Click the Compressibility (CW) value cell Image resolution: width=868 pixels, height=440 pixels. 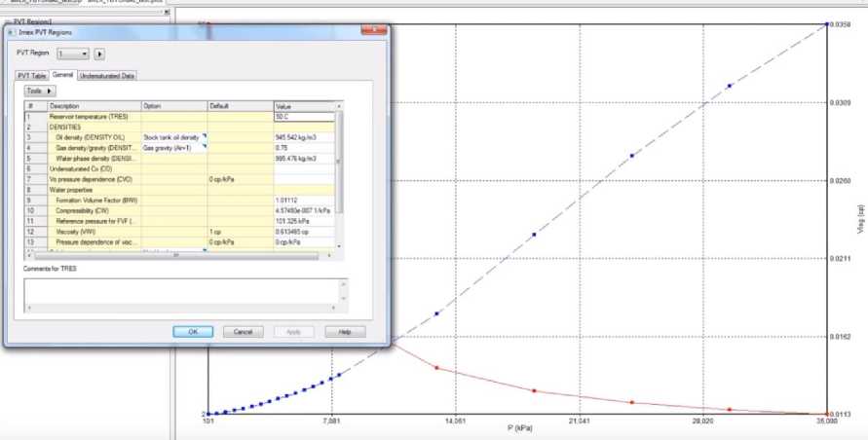tap(305, 210)
